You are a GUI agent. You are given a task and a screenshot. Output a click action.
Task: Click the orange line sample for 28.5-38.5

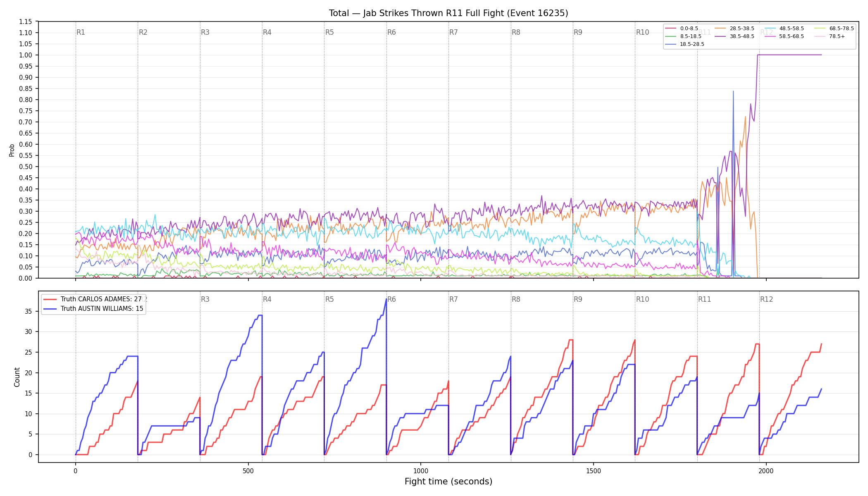point(721,29)
